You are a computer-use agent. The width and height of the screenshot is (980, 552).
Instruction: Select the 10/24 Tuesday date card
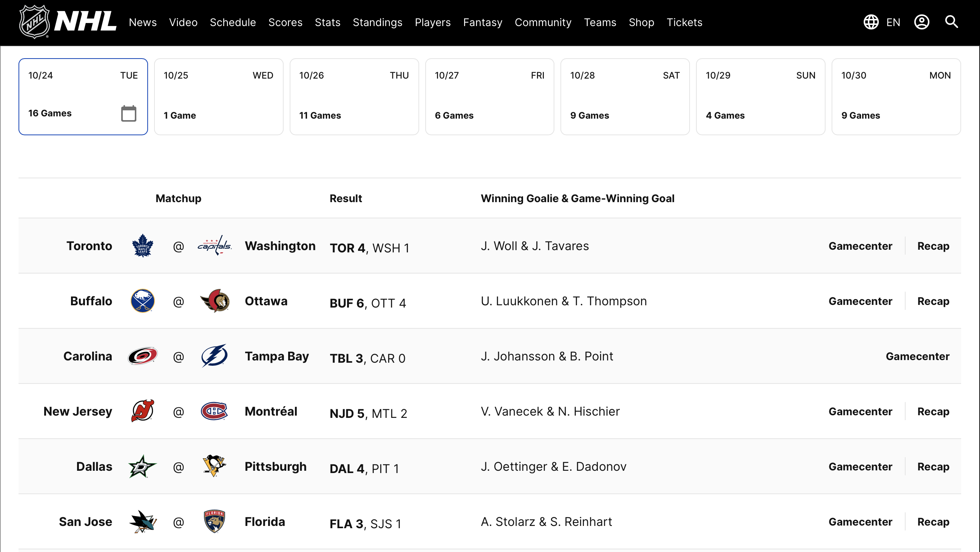pyautogui.click(x=83, y=96)
